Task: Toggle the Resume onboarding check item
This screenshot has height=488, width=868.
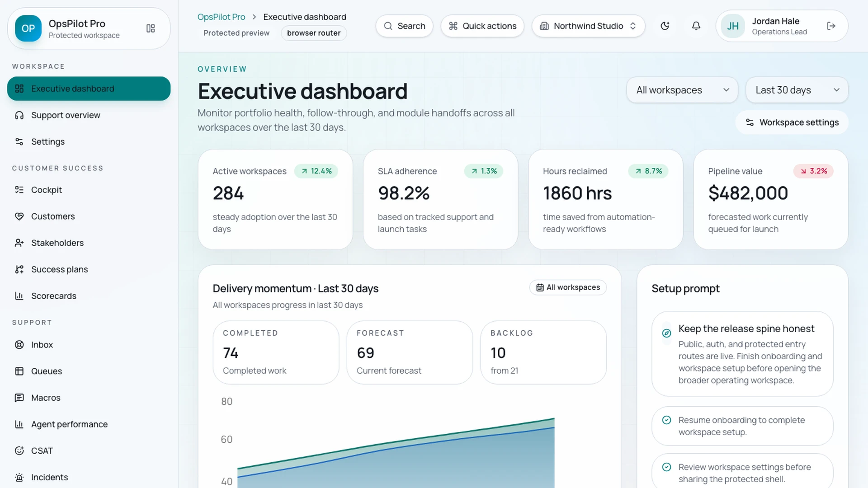Action: pyautogui.click(x=742, y=426)
